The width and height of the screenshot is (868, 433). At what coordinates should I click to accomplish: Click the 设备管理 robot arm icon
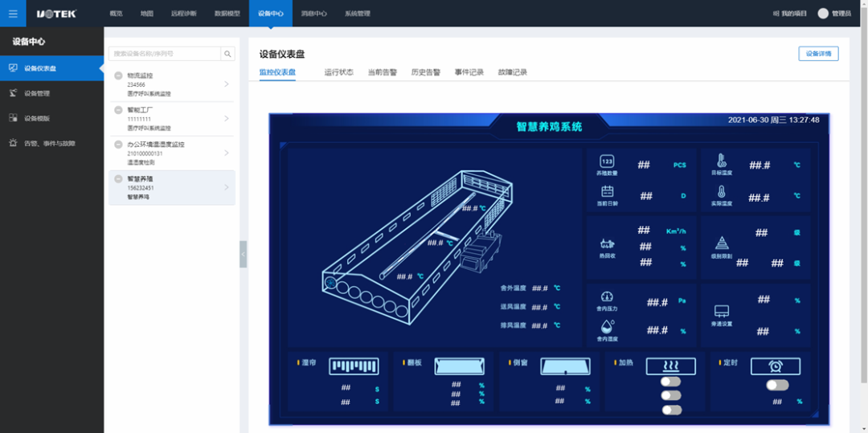pos(13,93)
